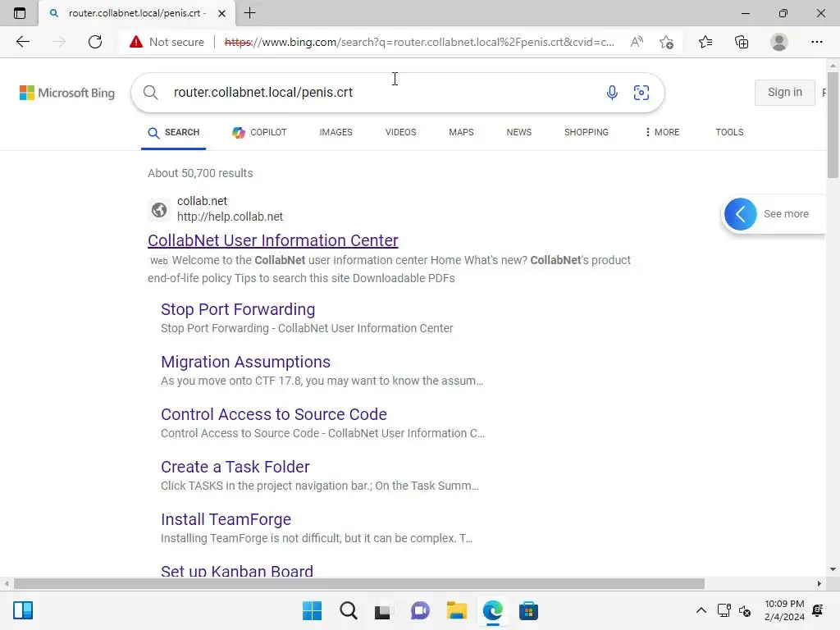Click the Not secure warning icon

coord(136,42)
